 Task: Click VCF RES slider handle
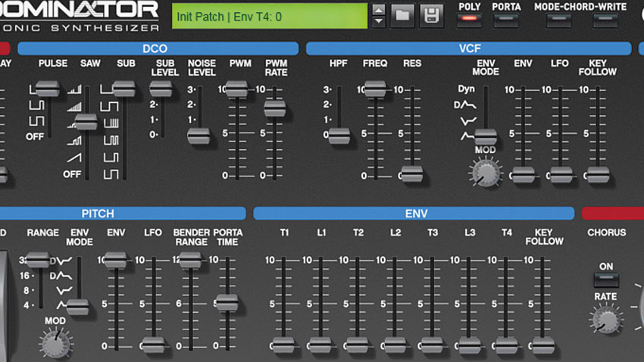coord(412,174)
